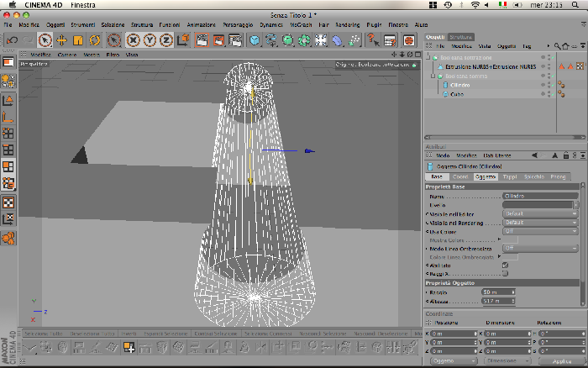588x368 pixels.
Task: Click the Seleziona Tutto button
Action: (43, 334)
